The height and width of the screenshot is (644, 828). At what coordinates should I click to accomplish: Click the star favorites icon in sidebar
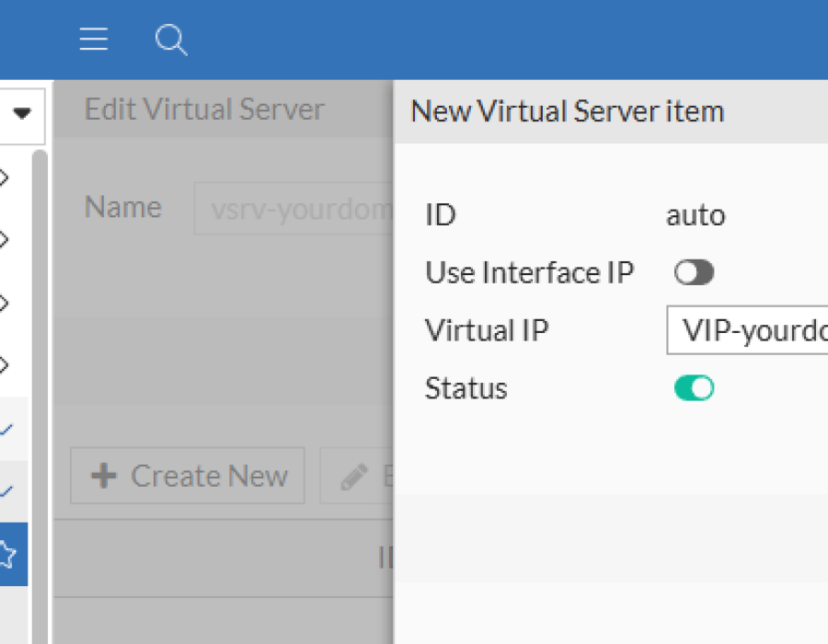(x=7, y=554)
